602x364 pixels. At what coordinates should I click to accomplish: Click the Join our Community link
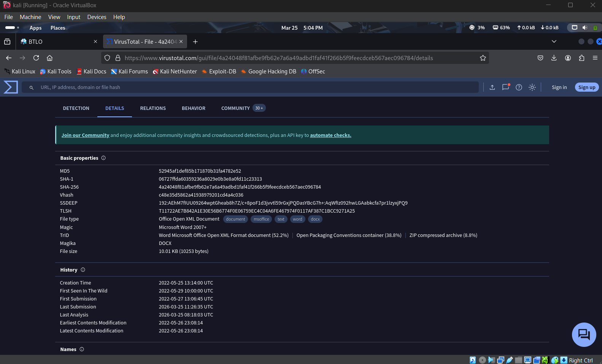tap(85, 135)
